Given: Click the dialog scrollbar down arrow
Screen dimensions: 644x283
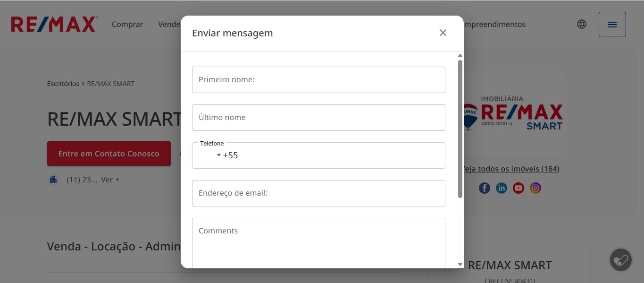Looking at the screenshot, I should pos(460,265).
